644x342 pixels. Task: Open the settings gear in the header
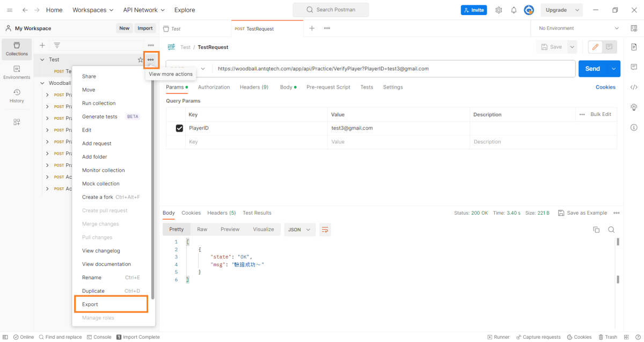[499, 10]
